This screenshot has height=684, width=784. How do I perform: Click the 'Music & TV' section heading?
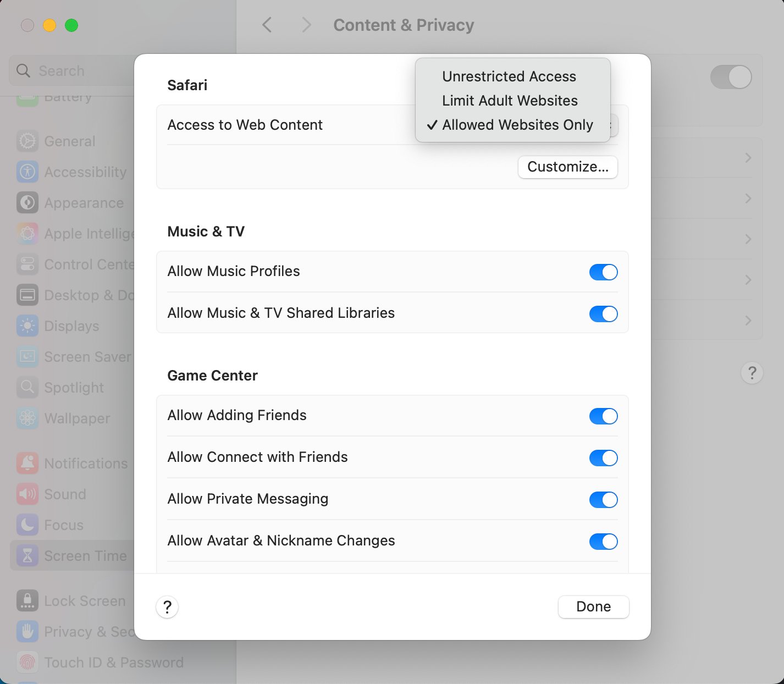click(206, 231)
